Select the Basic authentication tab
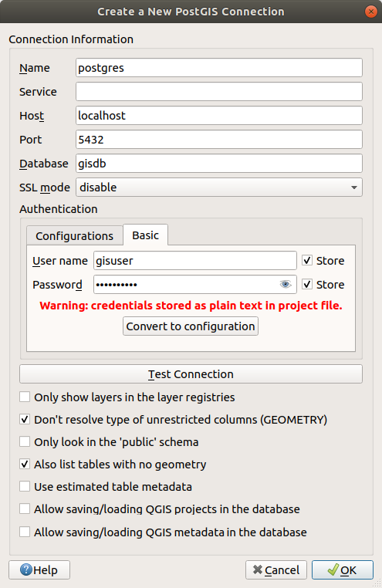382x588 pixels. click(x=145, y=235)
